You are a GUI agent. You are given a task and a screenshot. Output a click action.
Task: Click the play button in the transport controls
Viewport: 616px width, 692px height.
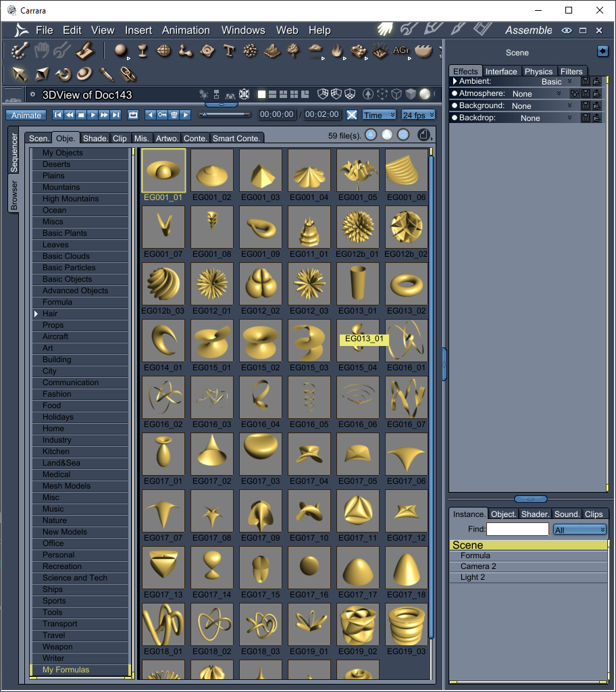[93, 115]
